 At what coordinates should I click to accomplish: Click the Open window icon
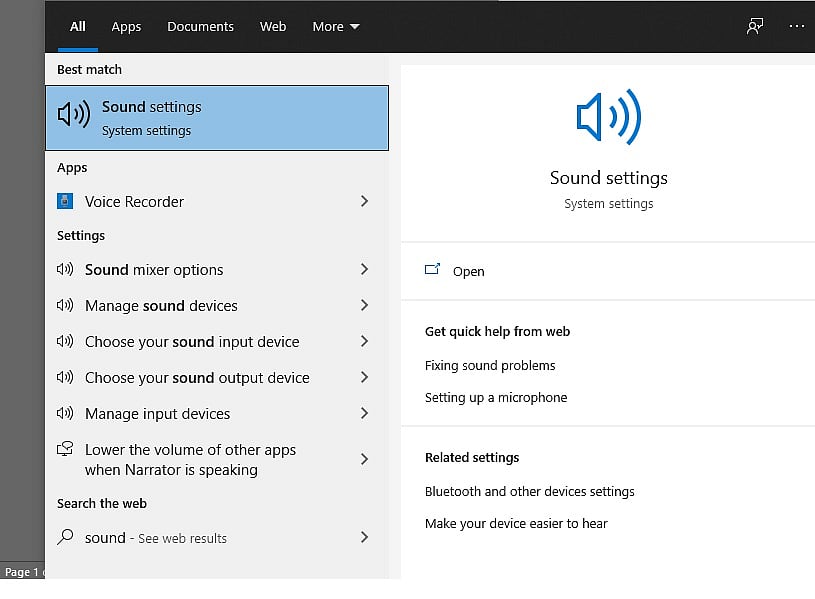click(x=432, y=269)
